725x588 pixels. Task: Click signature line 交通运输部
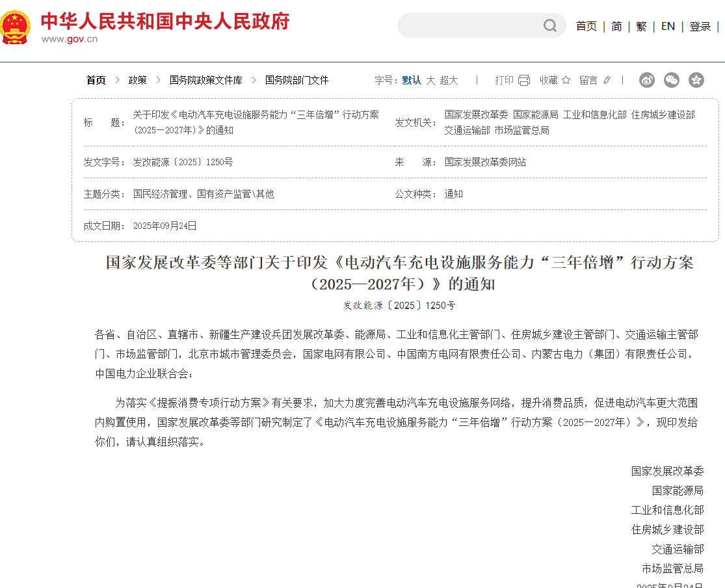tap(678, 549)
